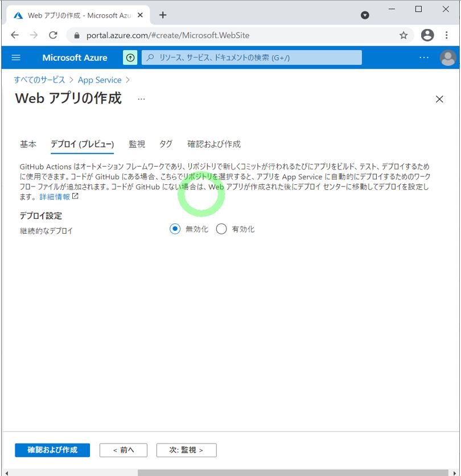Close the Web アプリの作成 blade
461x476 pixels.
439,99
